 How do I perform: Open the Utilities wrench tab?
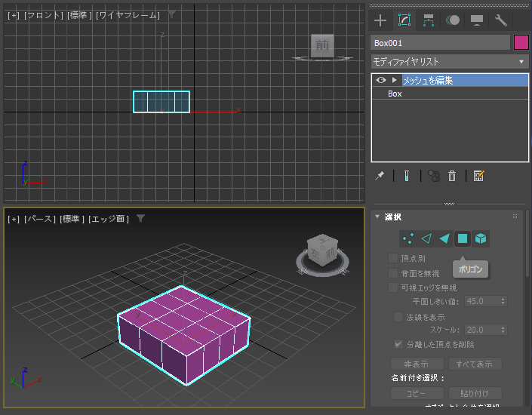click(x=501, y=20)
